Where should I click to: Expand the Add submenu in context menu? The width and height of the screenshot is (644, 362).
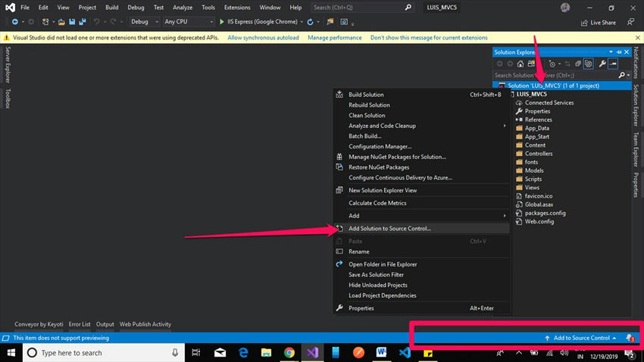[x=505, y=216]
